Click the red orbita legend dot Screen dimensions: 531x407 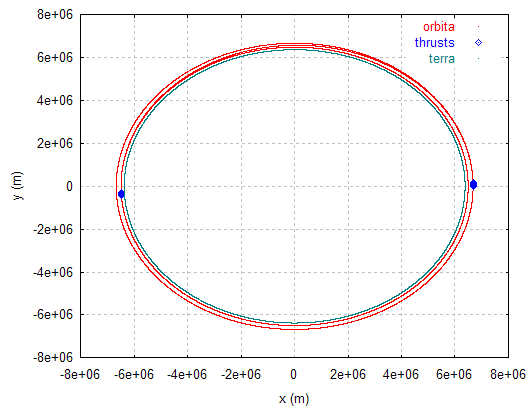coord(479,26)
